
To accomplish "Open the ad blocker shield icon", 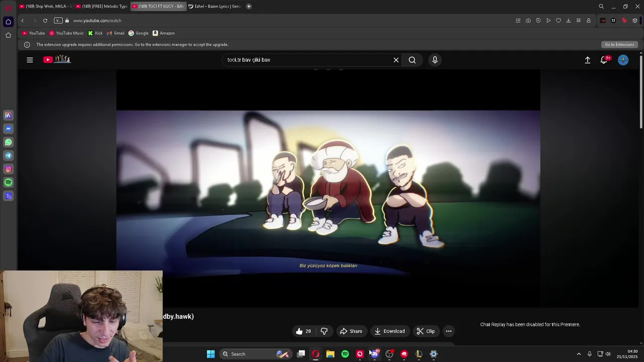I will (x=538, y=21).
